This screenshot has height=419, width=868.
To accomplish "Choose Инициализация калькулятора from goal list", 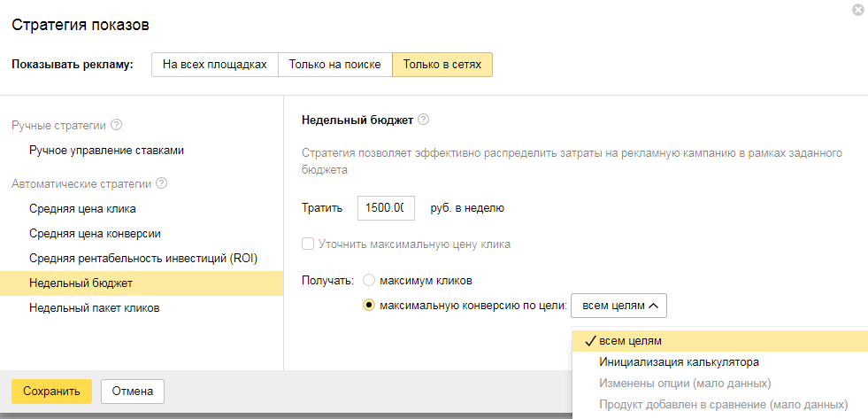I will point(679,362).
